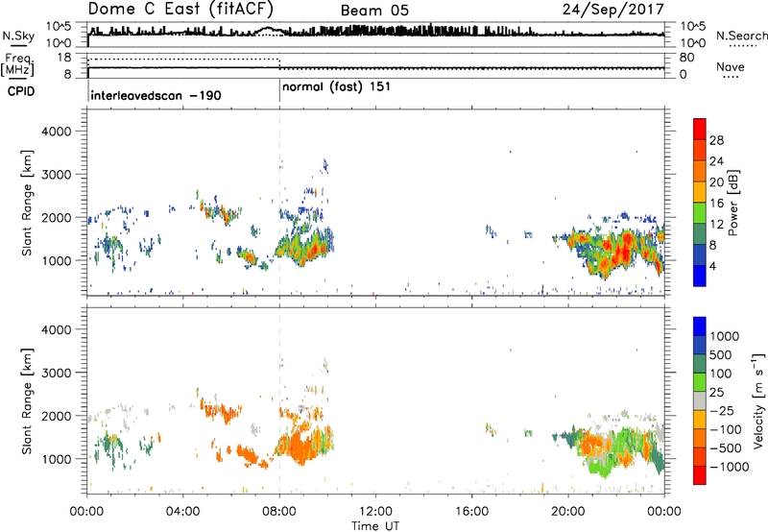The image size is (768, 532).
Task: Click the '-100' velocity colorbar tick
Action: tap(725, 429)
